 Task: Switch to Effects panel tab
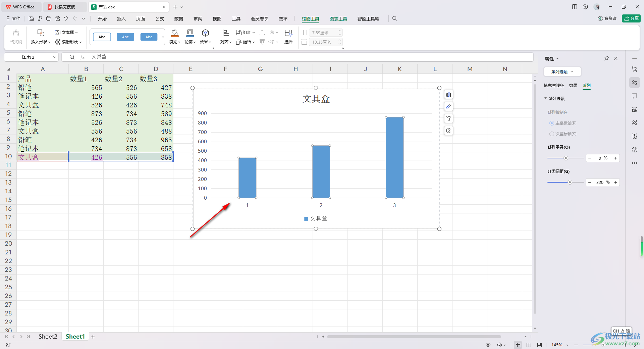point(573,86)
